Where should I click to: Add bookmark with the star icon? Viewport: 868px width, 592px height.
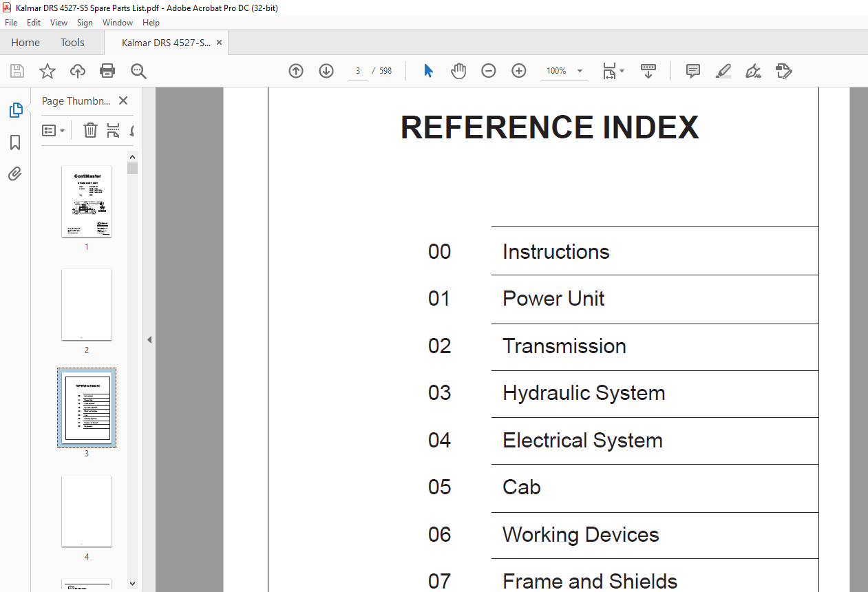click(47, 71)
